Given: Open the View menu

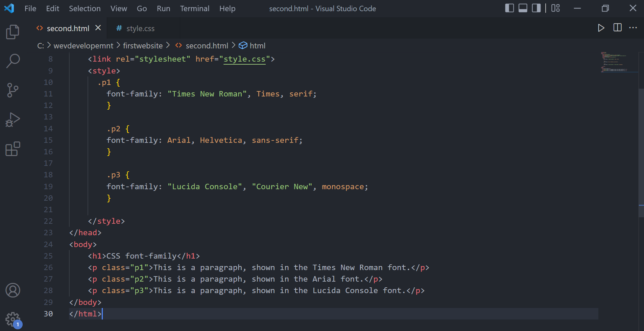Looking at the screenshot, I should click(x=119, y=8).
